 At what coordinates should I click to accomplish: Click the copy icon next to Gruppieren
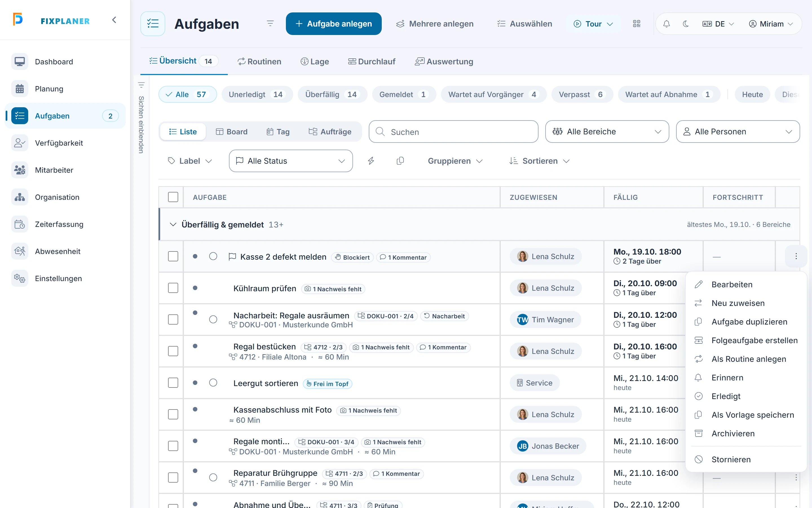point(400,161)
